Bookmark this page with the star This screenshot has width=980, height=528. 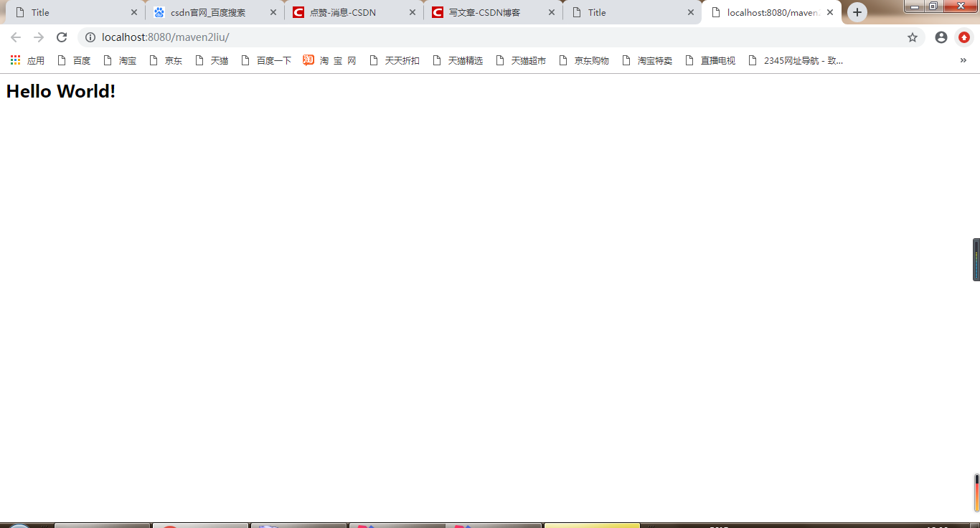coord(913,37)
